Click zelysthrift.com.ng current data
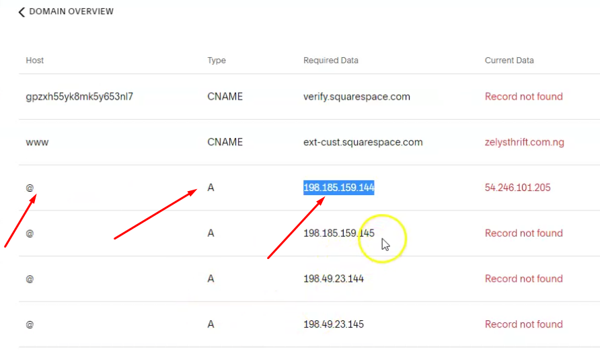The width and height of the screenshot is (600, 364). 524,142
